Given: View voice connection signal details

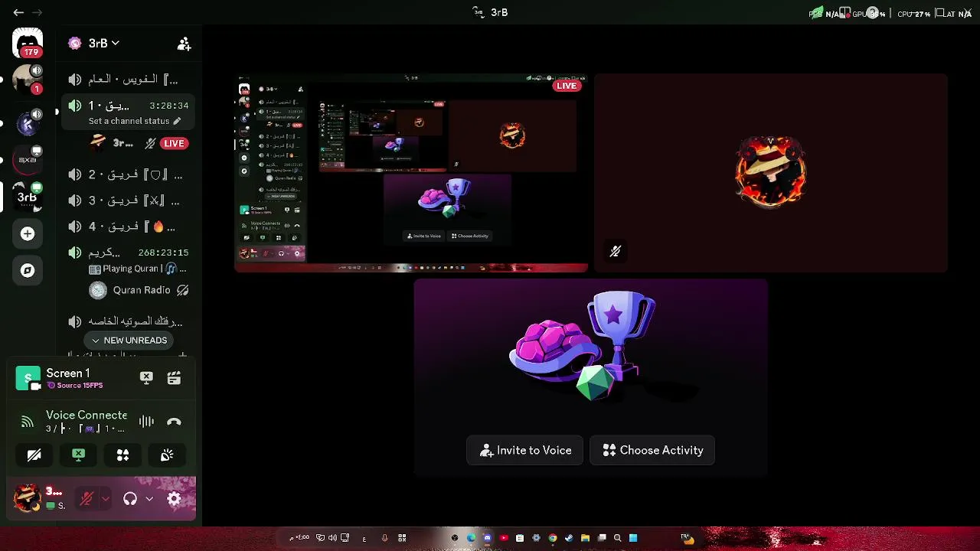Looking at the screenshot, I should [28, 422].
